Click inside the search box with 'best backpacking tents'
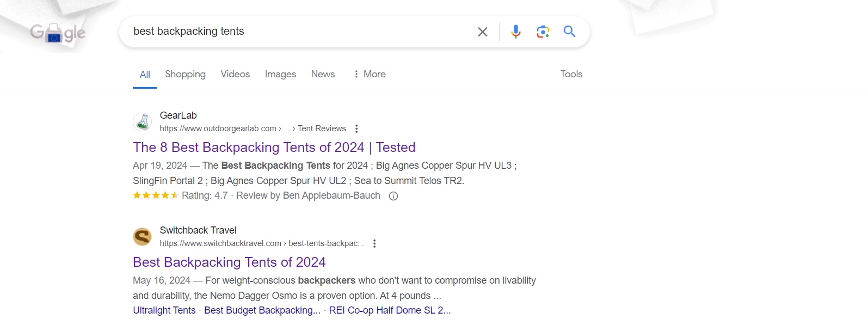Image resolution: width=868 pixels, height=331 pixels. [299, 32]
